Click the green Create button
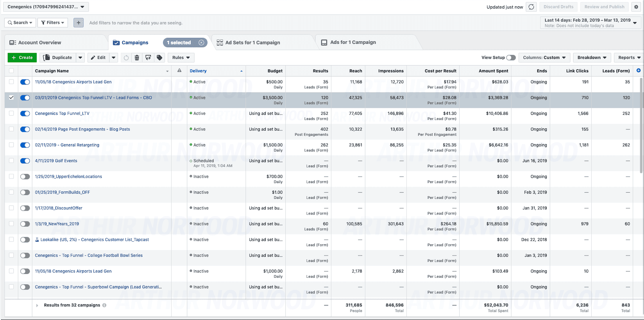 coord(22,57)
